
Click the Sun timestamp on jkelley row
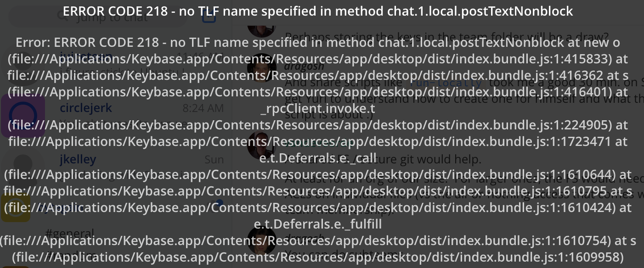(x=214, y=160)
